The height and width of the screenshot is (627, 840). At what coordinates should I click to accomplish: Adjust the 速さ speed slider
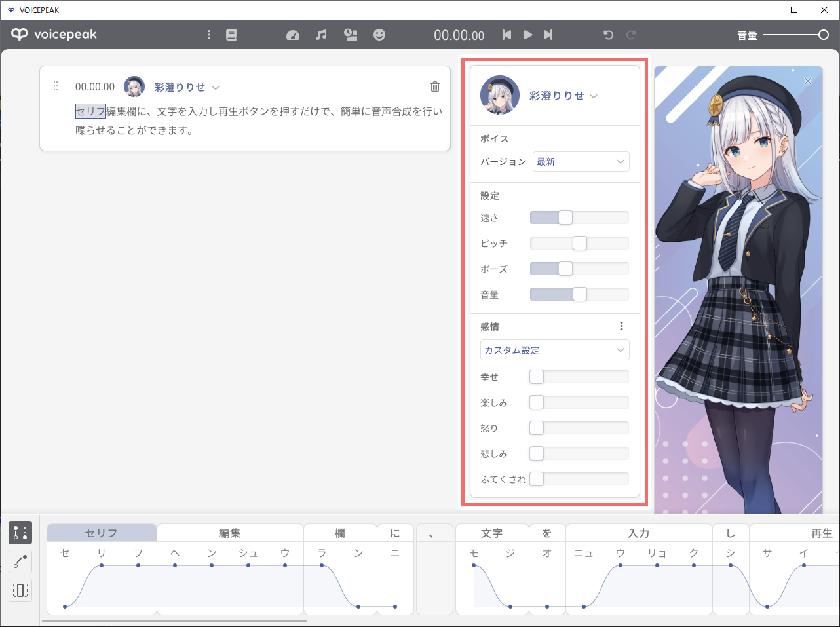click(579, 218)
